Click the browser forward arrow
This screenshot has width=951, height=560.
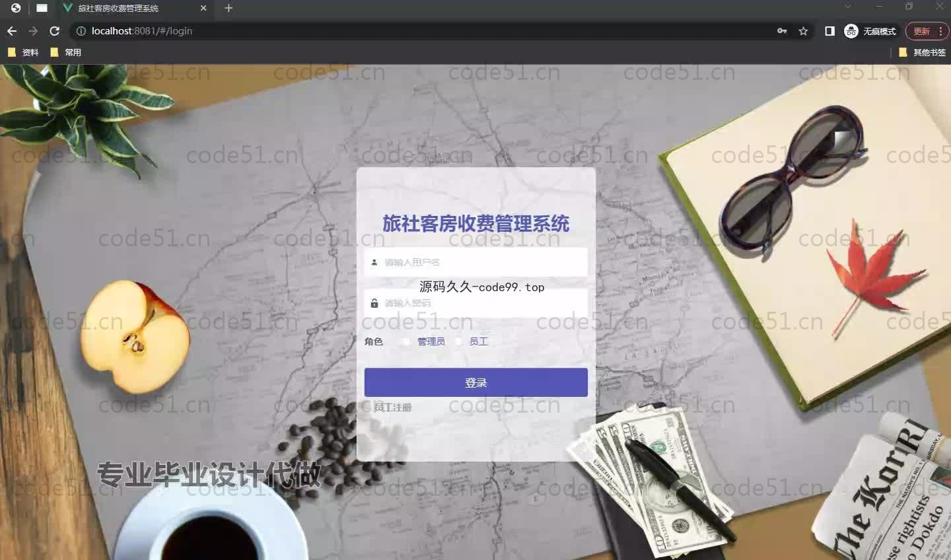click(x=33, y=31)
